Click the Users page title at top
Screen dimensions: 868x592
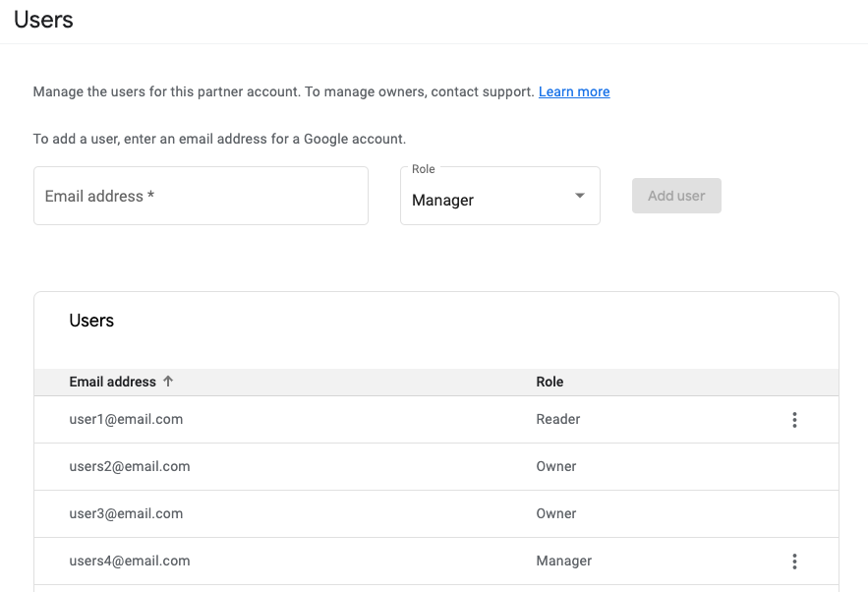43,20
